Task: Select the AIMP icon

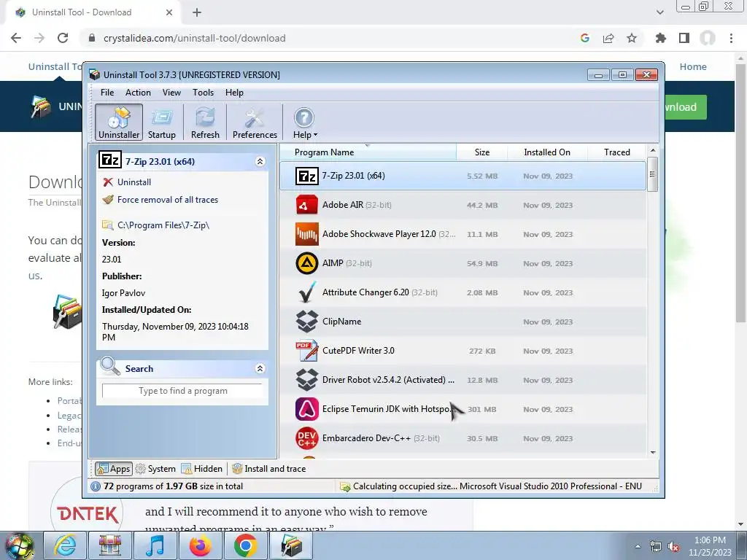Action: click(307, 263)
